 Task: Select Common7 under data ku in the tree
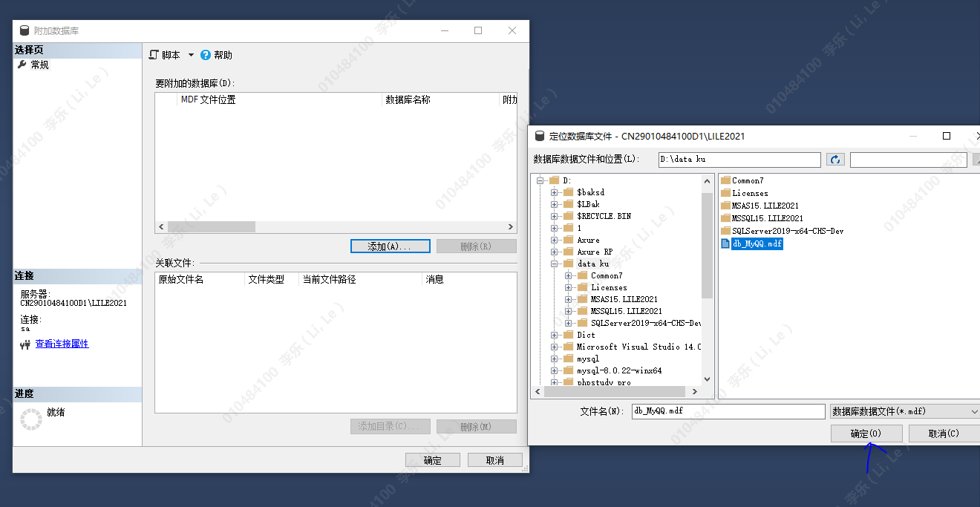click(x=607, y=275)
